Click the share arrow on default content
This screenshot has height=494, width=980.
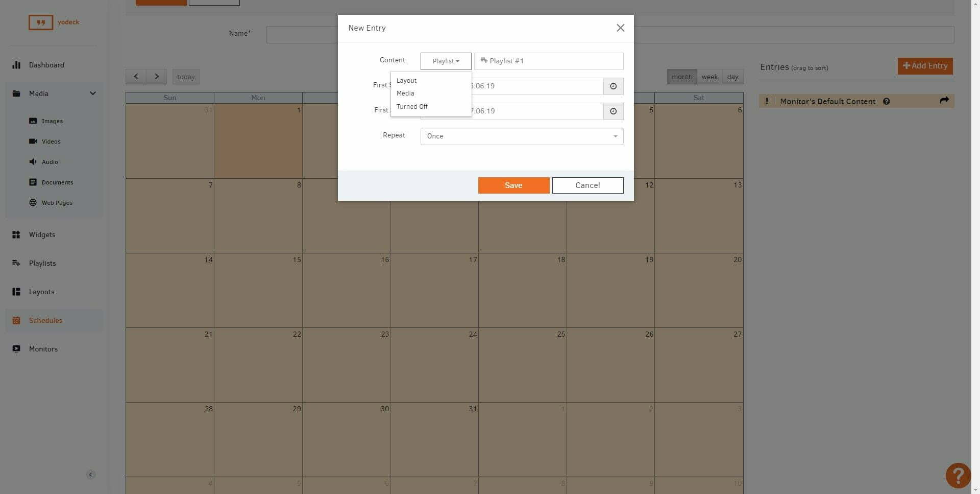[944, 101]
